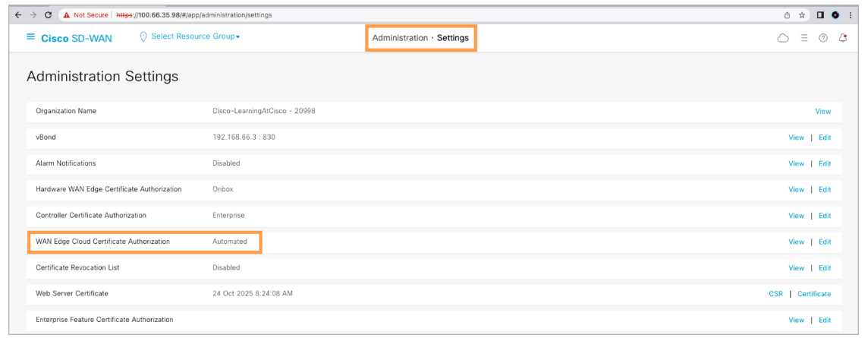Open the task list icon in header
The width and height of the screenshot is (868, 338).
(x=804, y=38)
